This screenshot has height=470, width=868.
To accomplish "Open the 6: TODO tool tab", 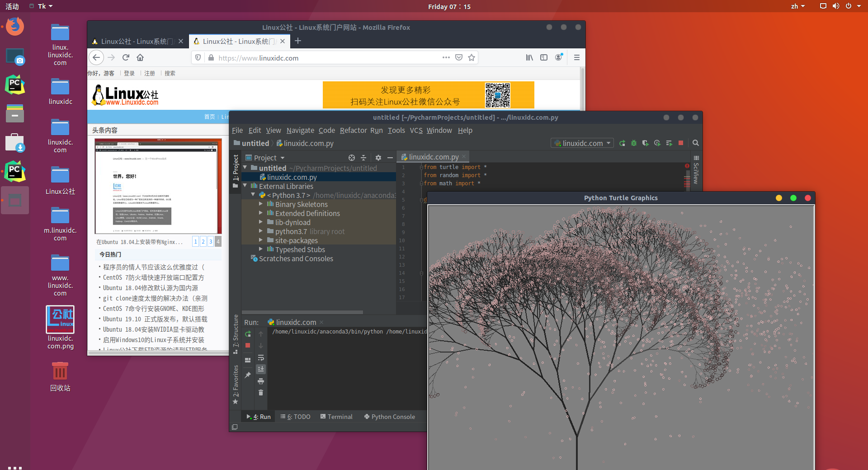I will (295, 417).
